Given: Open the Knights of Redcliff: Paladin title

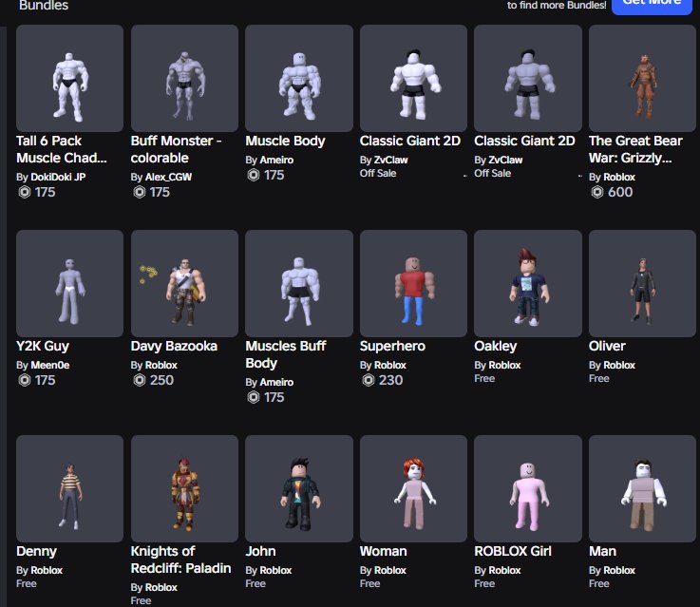Looking at the screenshot, I should 180,560.
